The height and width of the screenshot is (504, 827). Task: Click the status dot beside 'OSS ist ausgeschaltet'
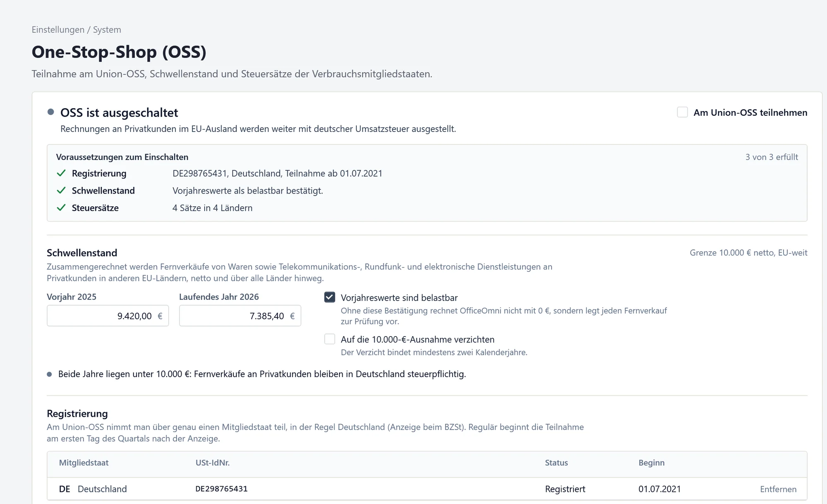click(x=51, y=112)
